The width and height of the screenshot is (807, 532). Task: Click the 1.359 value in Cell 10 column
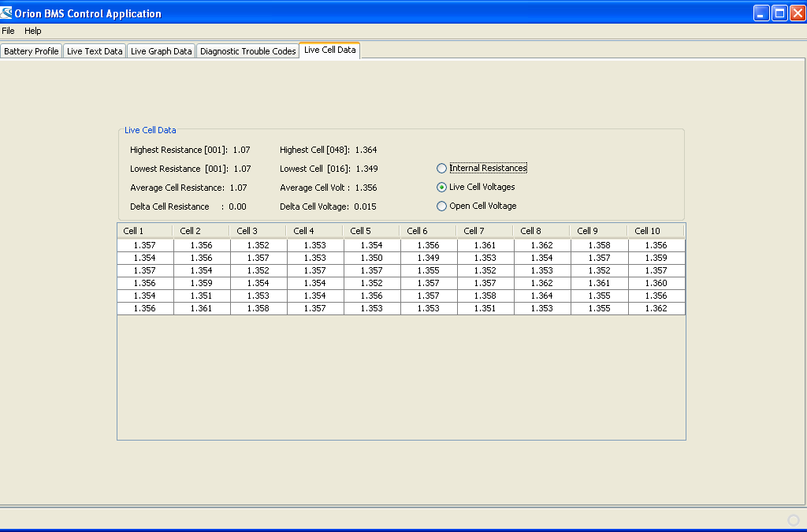pos(656,258)
